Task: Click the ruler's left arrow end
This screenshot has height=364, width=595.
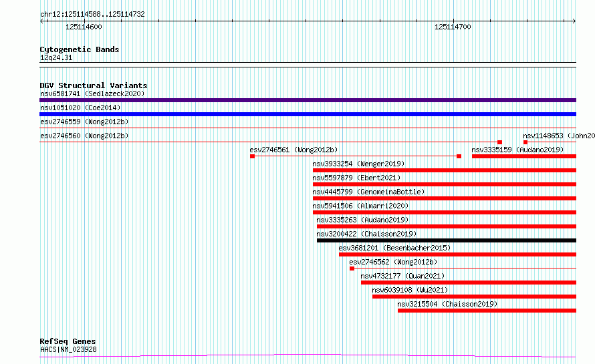Action: pos(41,21)
